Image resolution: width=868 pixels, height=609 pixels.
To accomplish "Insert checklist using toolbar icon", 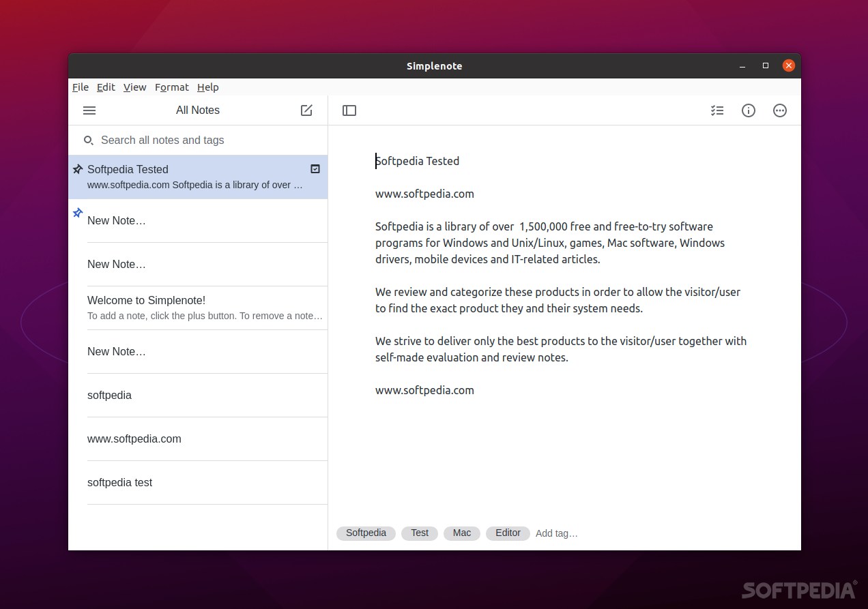I will (x=717, y=110).
